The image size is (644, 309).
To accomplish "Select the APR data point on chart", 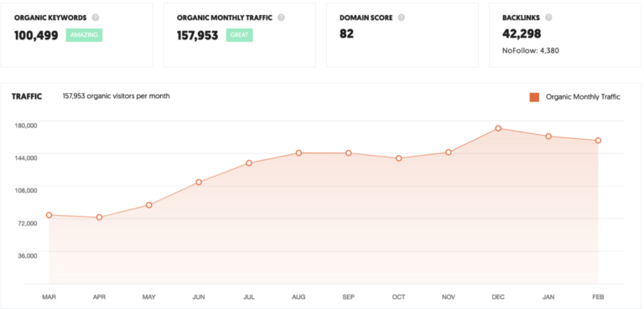I will click(x=99, y=217).
